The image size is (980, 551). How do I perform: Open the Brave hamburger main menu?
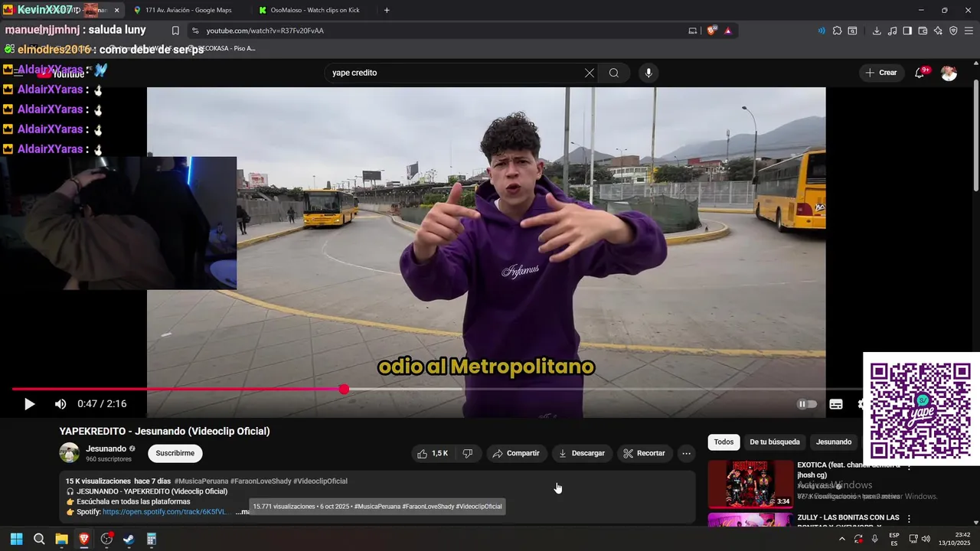969,31
